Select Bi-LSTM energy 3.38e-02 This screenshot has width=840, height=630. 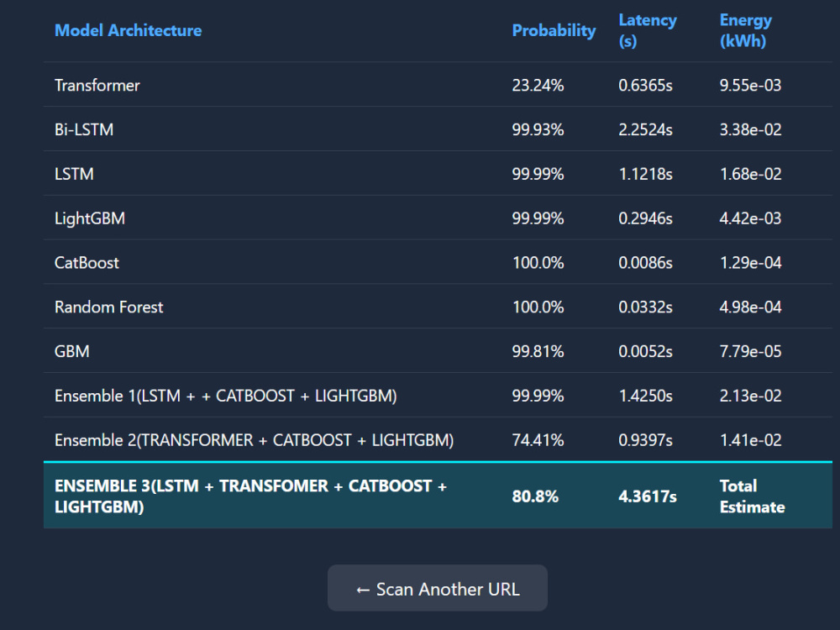coord(750,129)
